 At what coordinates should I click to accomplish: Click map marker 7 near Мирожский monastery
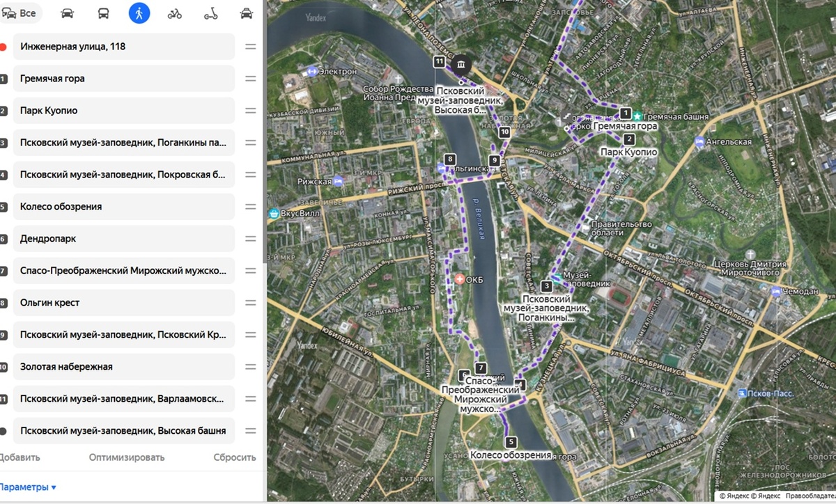click(x=480, y=368)
